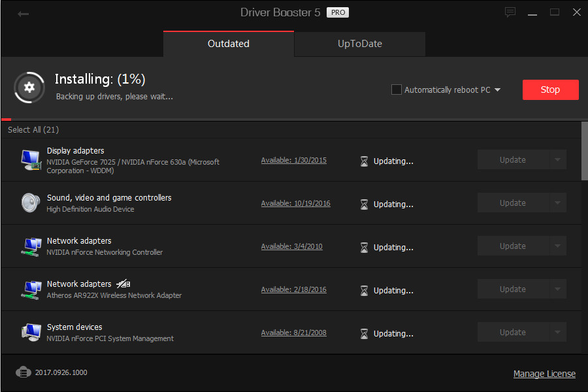The height and width of the screenshot is (392, 588).
Task: Click the spinning gear installation icon
Action: pyautogui.click(x=29, y=88)
